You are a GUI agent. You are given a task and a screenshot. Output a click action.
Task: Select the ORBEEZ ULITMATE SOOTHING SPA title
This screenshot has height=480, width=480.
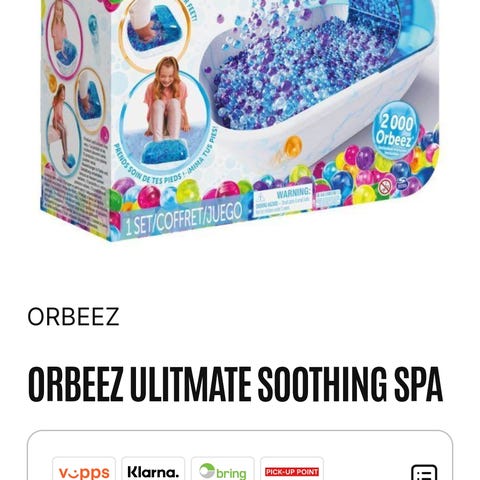tap(235, 384)
